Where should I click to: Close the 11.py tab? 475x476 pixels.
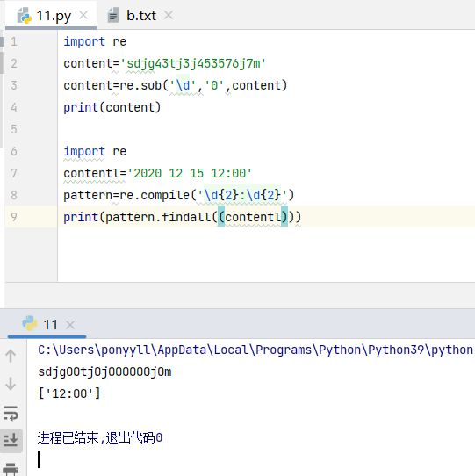coord(83,15)
